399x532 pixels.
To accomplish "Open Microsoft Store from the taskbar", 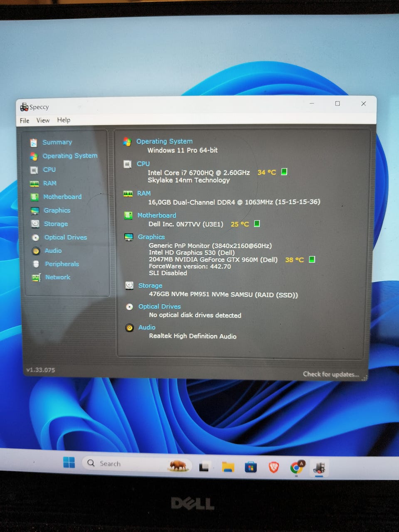I will click(x=250, y=468).
